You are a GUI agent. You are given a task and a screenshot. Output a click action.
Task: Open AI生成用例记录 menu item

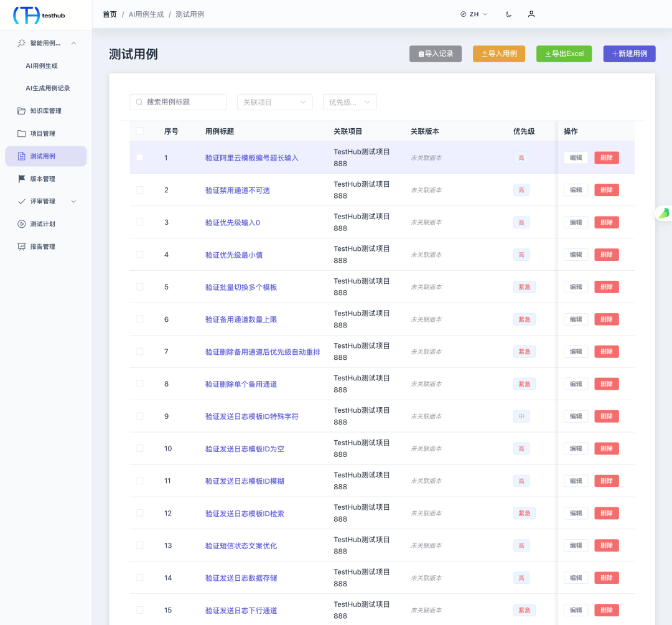click(47, 88)
